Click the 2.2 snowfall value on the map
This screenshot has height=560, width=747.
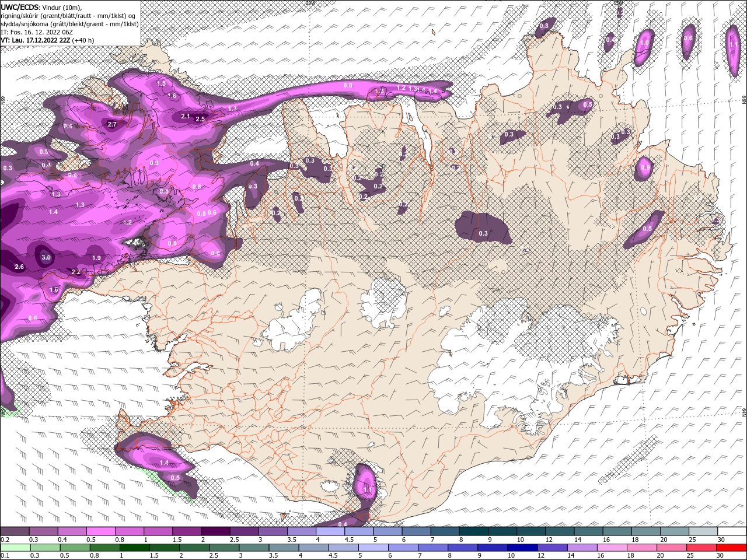tap(76, 272)
